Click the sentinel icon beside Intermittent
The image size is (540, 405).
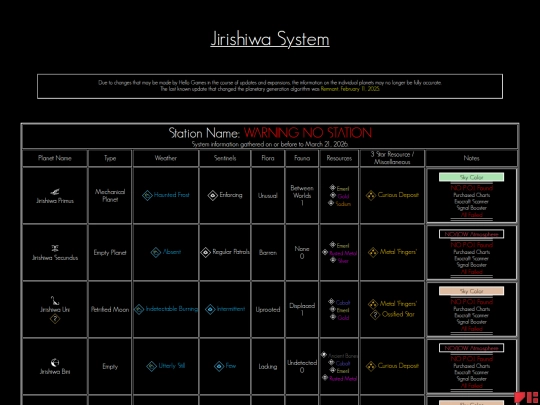(x=210, y=309)
